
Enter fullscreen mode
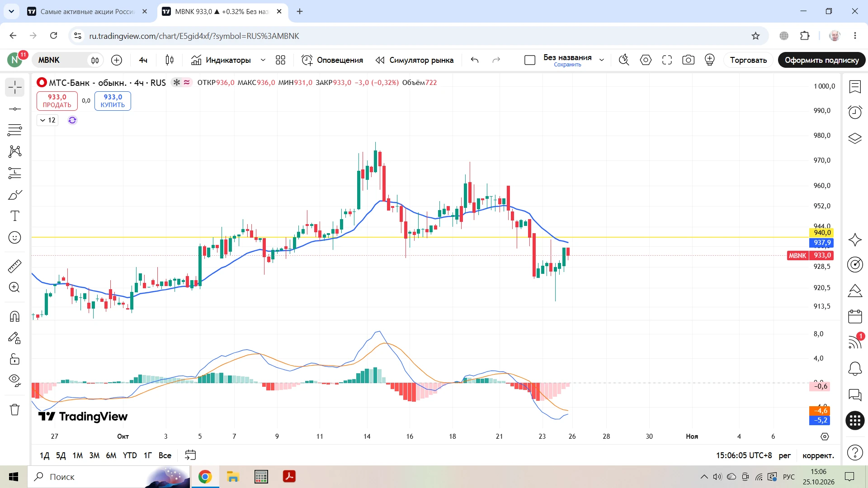[x=667, y=60]
